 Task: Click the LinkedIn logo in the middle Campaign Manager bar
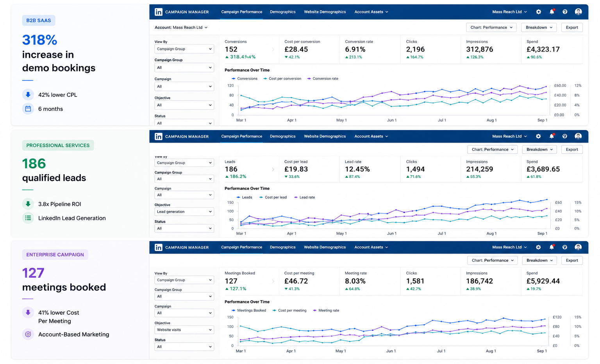click(158, 136)
